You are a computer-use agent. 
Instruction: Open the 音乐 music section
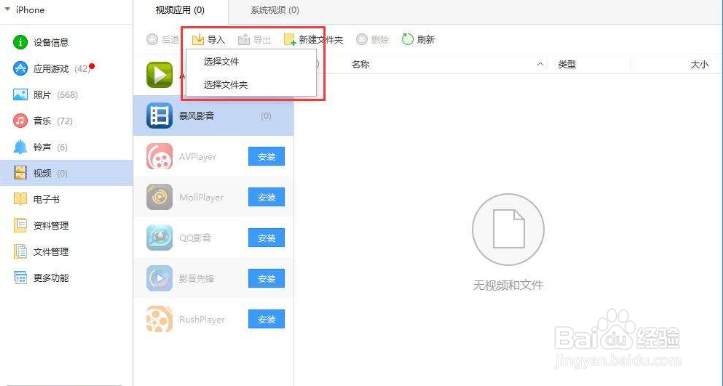click(66, 121)
